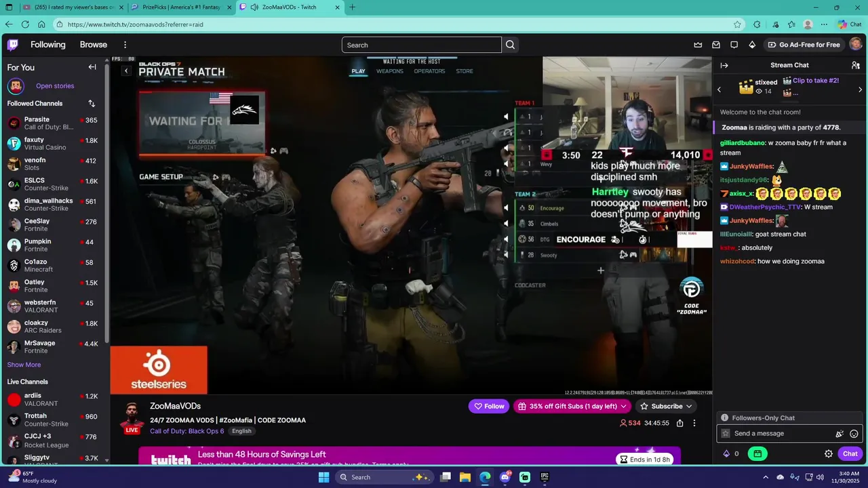Expand Subscribe options dropdown
Image resolution: width=868 pixels, height=488 pixels.
tap(689, 407)
